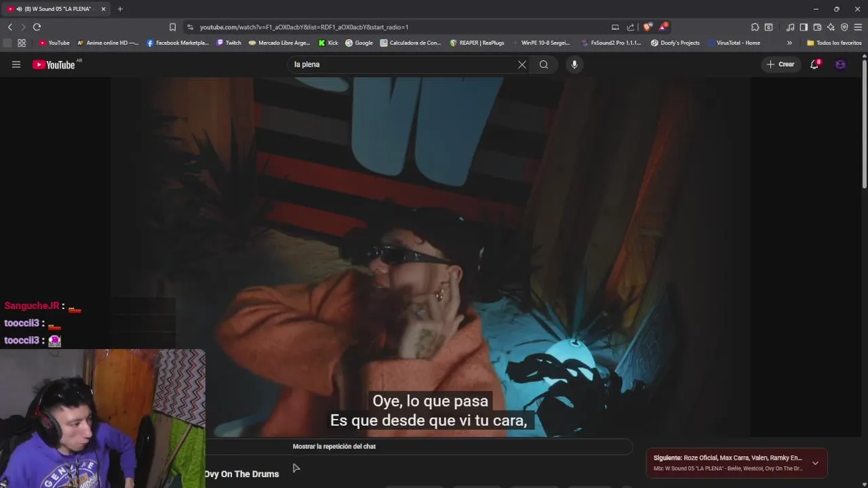Open Todos los favoritos folder
868x488 pixels.
pyautogui.click(x=834, y=43)
